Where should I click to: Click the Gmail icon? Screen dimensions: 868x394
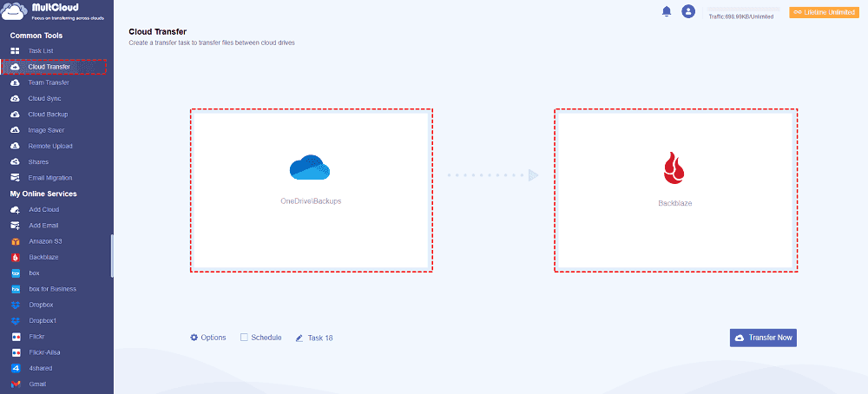[x=16, y=384]
